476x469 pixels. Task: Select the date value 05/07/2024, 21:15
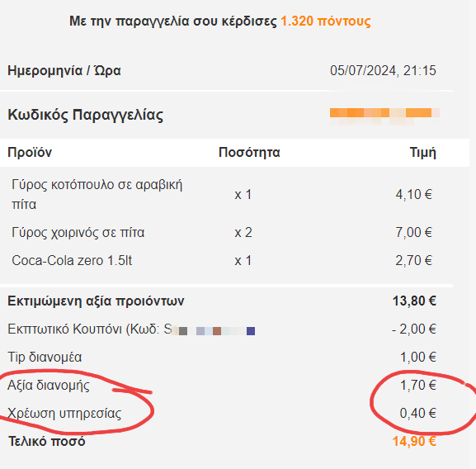coord(383,70)
